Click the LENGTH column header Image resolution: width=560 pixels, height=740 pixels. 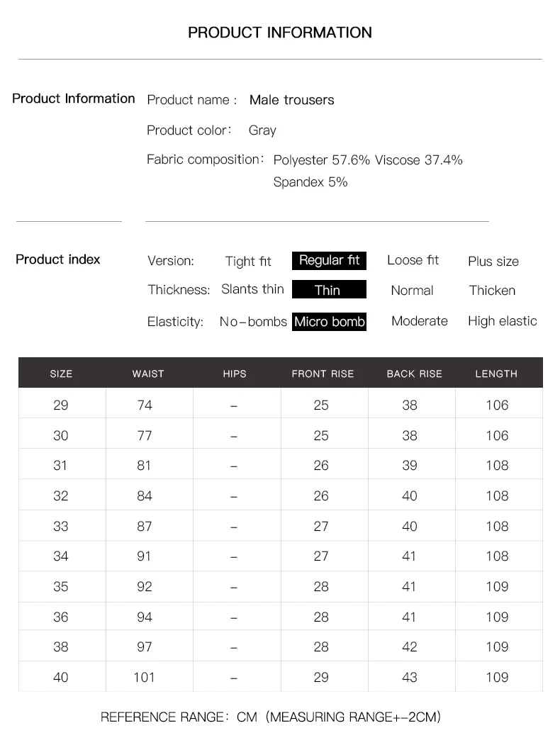[496, 374]
